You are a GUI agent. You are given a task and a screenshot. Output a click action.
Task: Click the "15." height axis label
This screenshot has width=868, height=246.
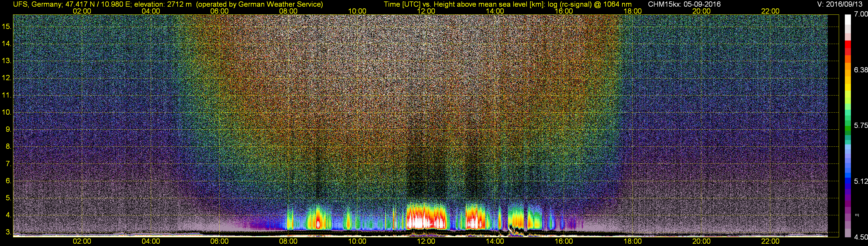coord(7,27)
